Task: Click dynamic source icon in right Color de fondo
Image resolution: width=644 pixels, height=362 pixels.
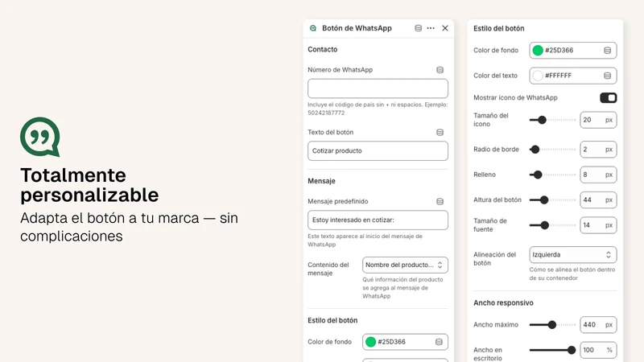Action: click(x=607, y=51)
